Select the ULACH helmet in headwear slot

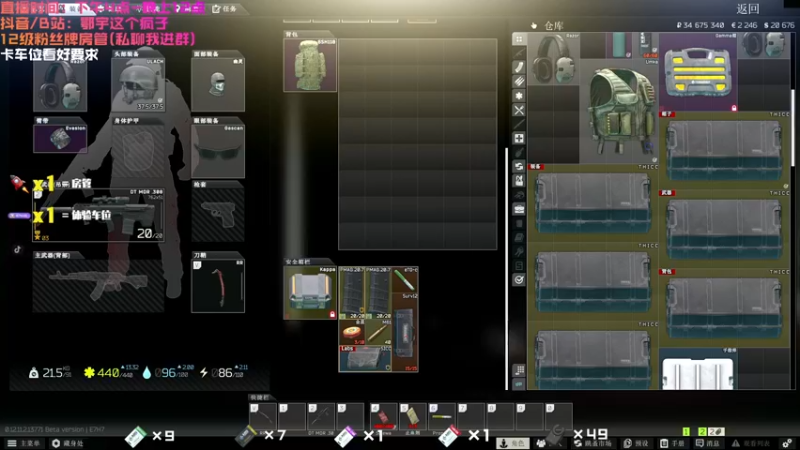(x=138, y=84)
